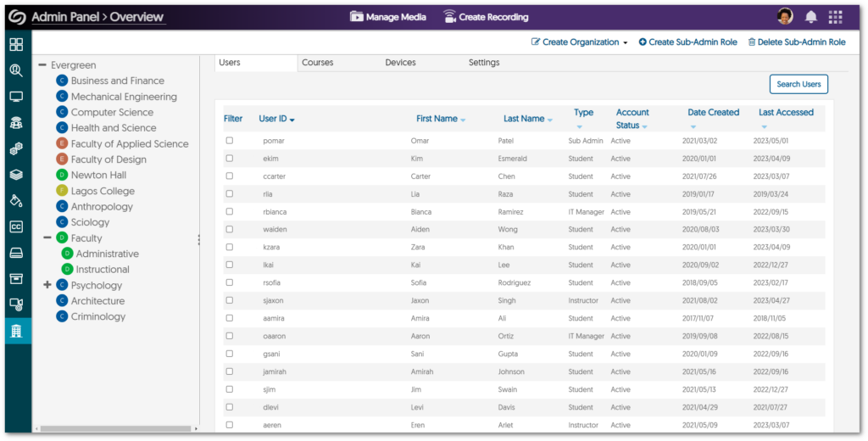The image size is (868, 441).
Task: Check the box for user ccarter
Action: 230,176
